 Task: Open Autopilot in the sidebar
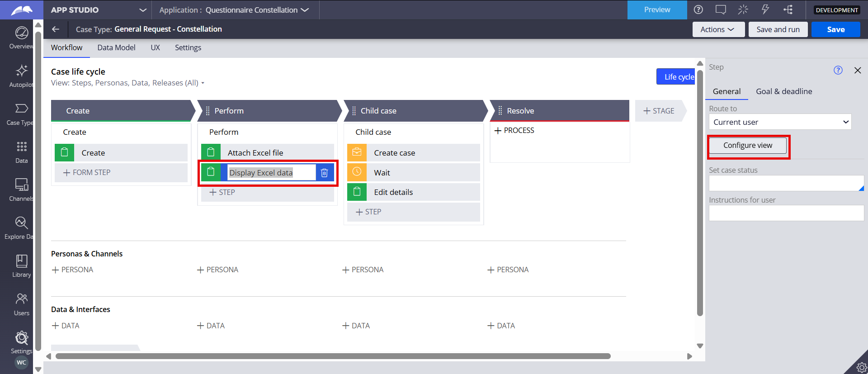click(x=21, y=76)
